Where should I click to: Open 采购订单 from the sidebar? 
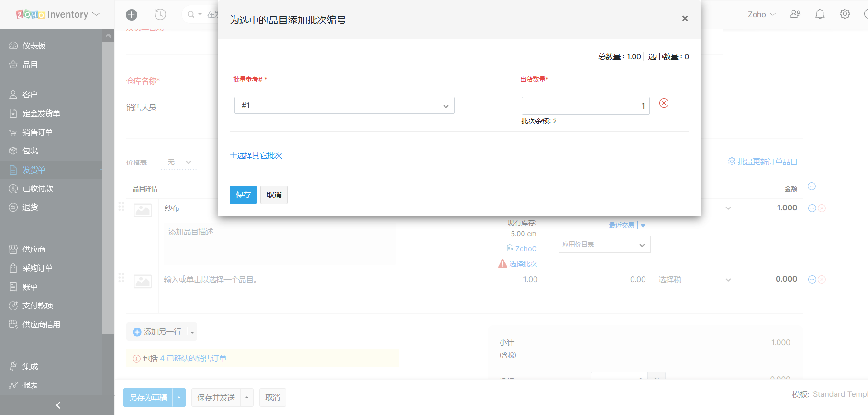[x=37, y=268]
